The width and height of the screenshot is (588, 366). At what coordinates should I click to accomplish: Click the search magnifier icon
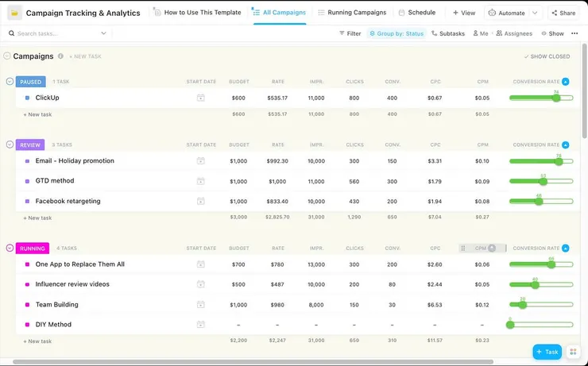pyautogui.click(x=12, y=33)
